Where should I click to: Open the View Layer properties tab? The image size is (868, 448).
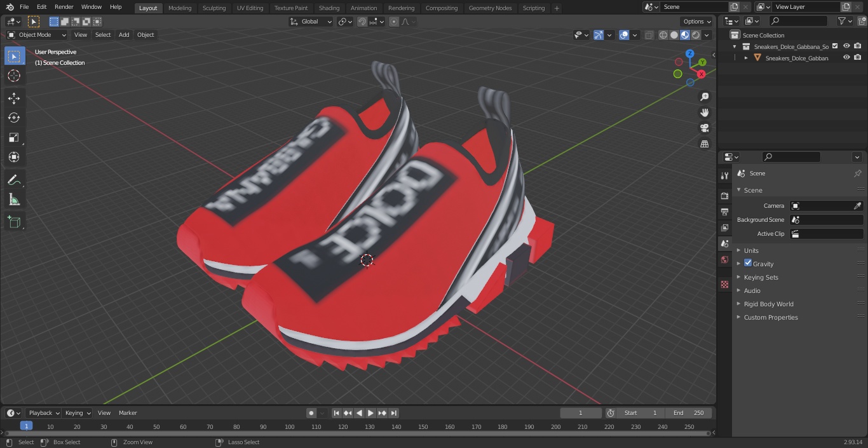coord(724,227)
